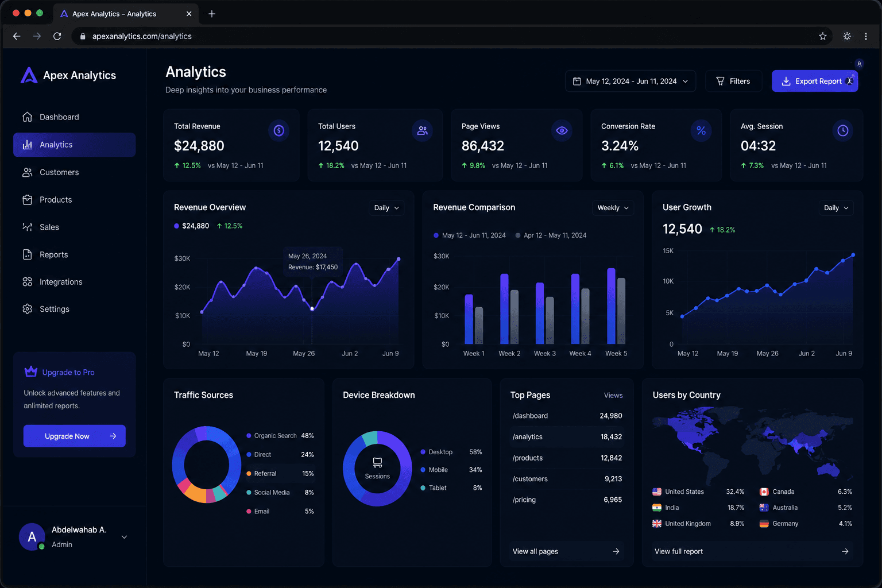Screen dimensions: 882x588
Task: Click the Canada flag icon
Action: coord(764,492)
